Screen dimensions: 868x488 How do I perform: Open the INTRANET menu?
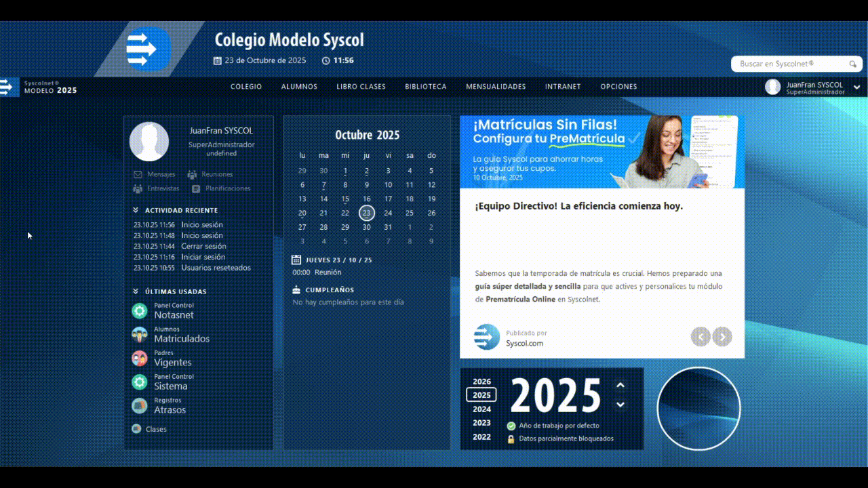pyautogui.click(x=563, y=87)
